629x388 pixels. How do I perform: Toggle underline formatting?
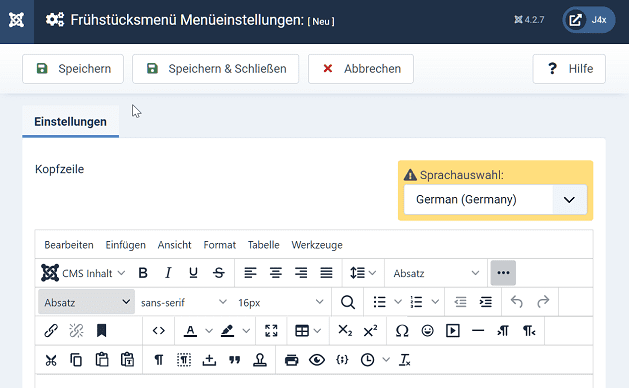click(193, 273)
